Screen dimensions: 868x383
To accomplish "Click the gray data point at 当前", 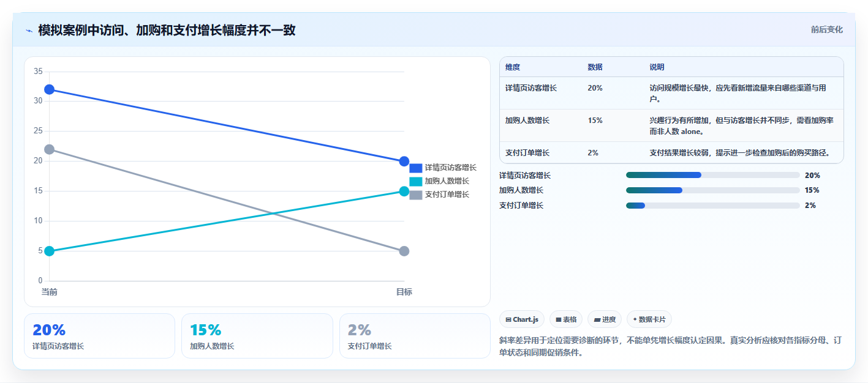I will (x=50, y=149).
